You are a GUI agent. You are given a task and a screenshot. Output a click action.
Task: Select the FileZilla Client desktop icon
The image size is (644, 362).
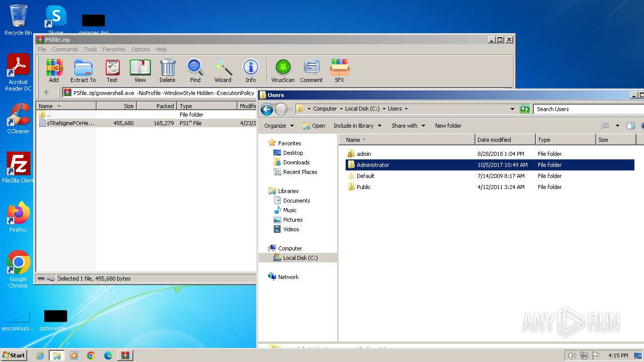[18, 167]
